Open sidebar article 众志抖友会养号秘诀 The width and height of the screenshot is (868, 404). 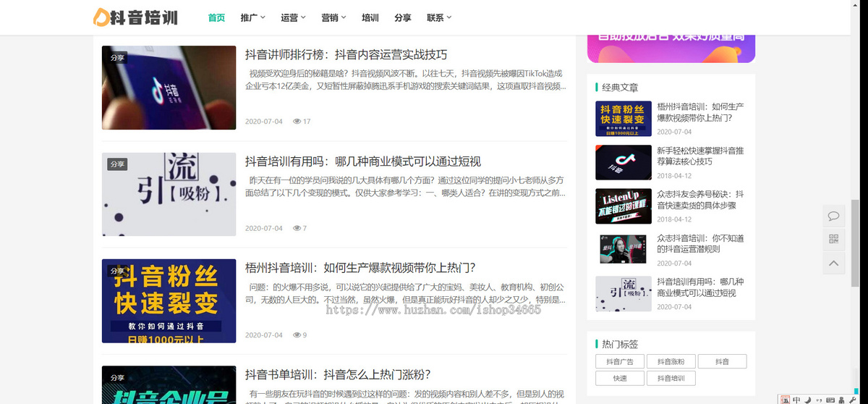point(700,199)
